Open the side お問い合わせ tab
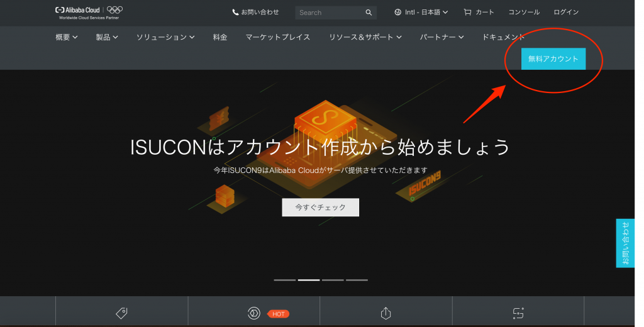The image size is (644, 327). click(625, 243)
